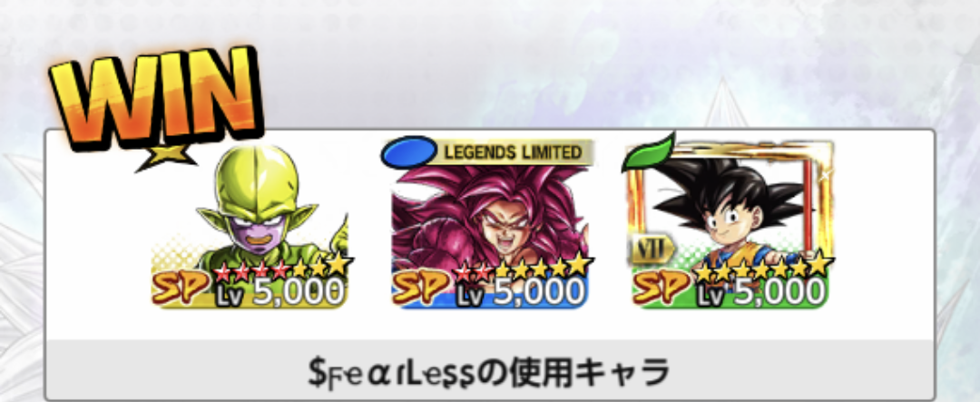Click the gold star below the WIN badge
The height and width of the screenshot is (402, 980).
[x=165, y=157]
